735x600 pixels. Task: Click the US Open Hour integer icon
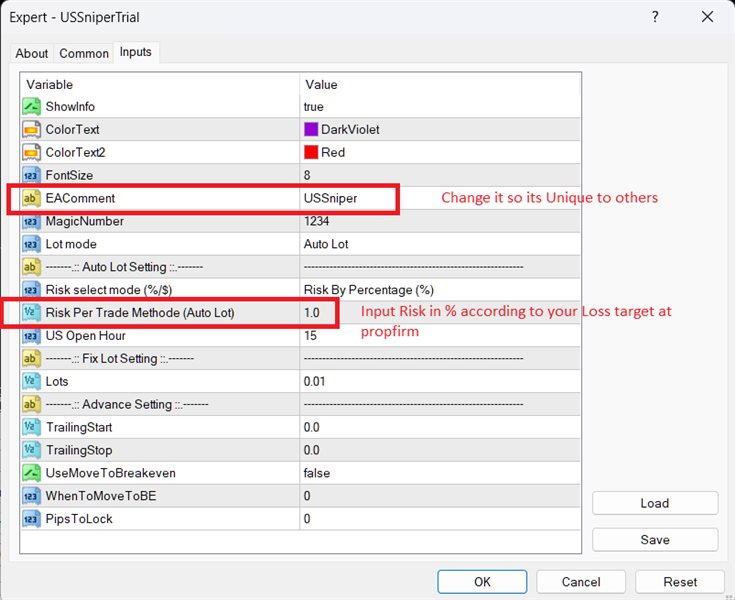pos(31,336)
